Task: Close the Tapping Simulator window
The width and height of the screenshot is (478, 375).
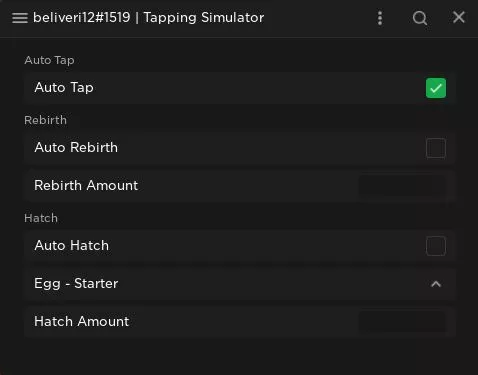Action: tap(459, 17)
